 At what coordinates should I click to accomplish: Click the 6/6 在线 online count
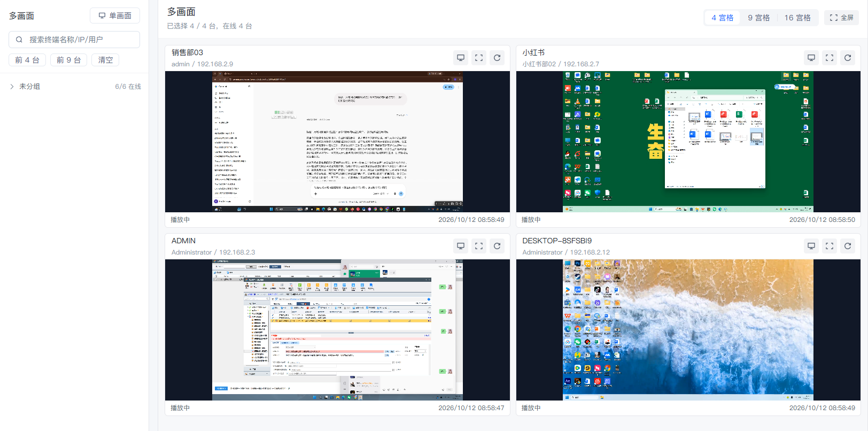128,87
